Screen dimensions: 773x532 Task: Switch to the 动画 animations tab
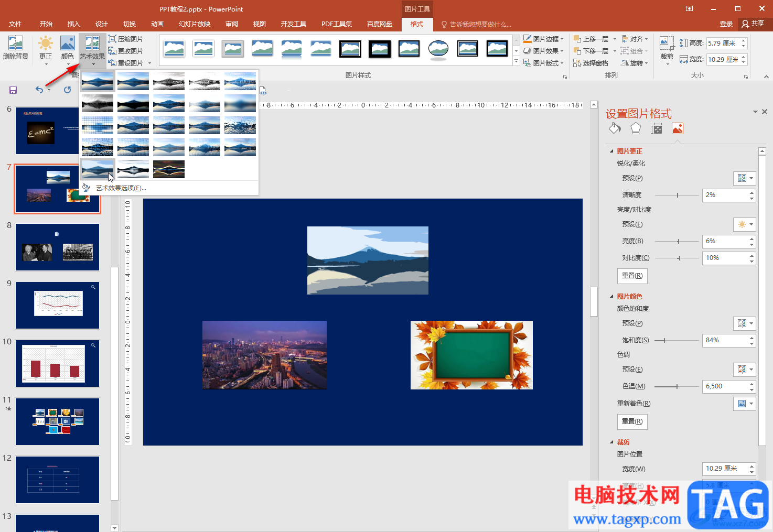157,24
